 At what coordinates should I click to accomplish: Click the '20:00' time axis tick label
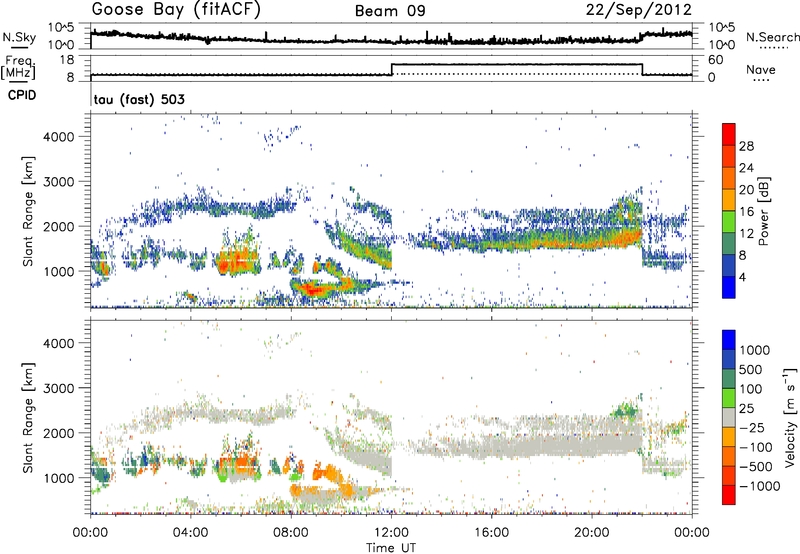pyautogui.click(x=592, y=533)
